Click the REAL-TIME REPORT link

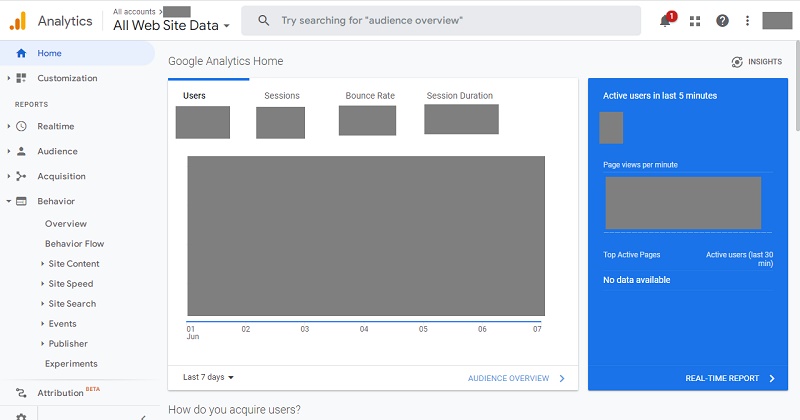722,378
